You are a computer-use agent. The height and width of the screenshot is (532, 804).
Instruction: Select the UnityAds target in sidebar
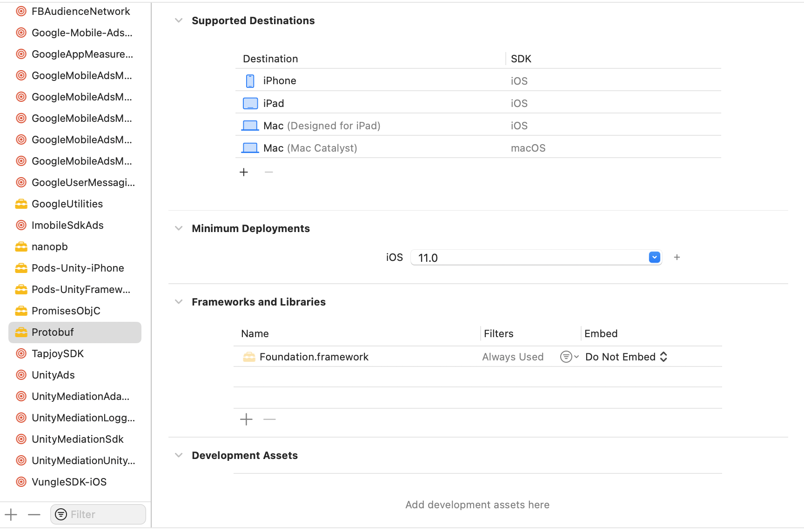(53, 375)
